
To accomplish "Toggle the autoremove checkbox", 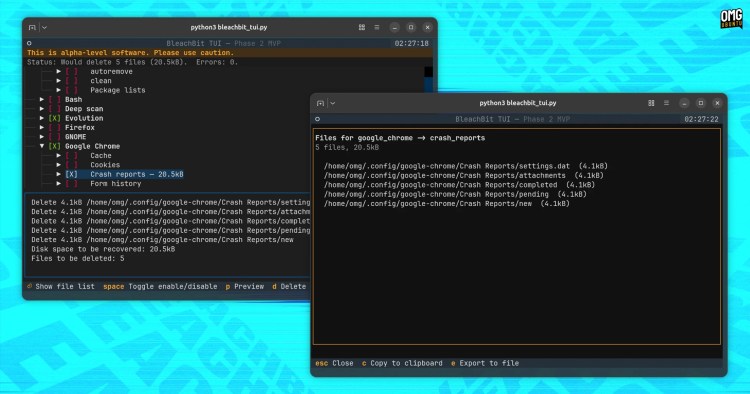I will click(x=72, y=72).
